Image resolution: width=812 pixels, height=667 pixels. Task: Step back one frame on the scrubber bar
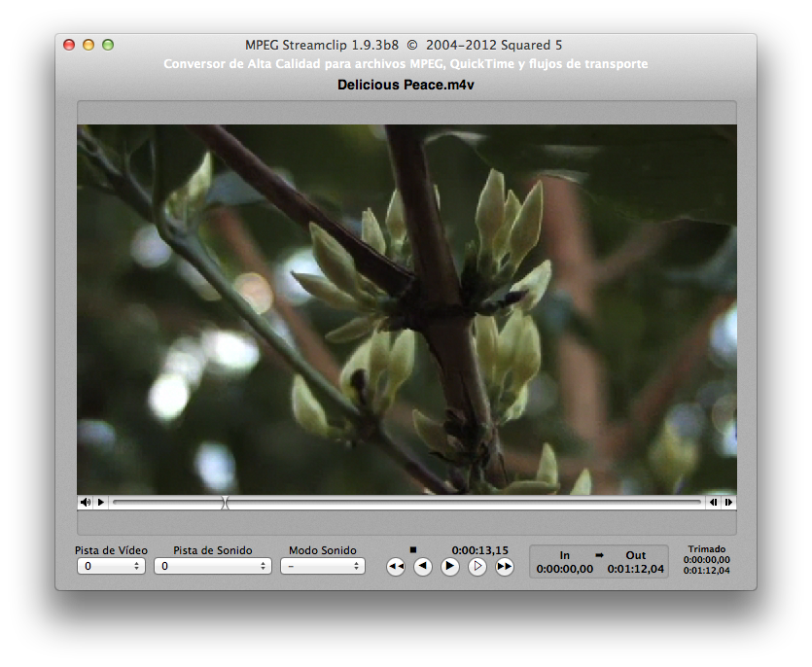pos(714,503)
